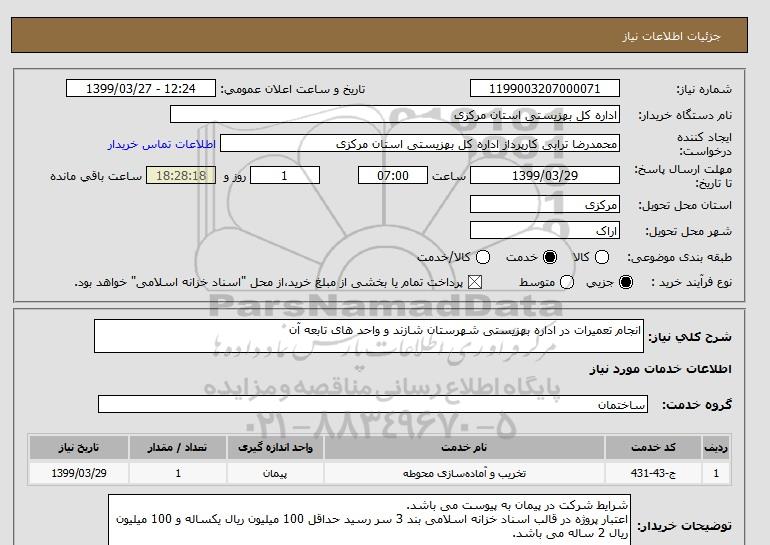Click the توضیحات خریدار label
770x545 pixels.
coord(685,526)
